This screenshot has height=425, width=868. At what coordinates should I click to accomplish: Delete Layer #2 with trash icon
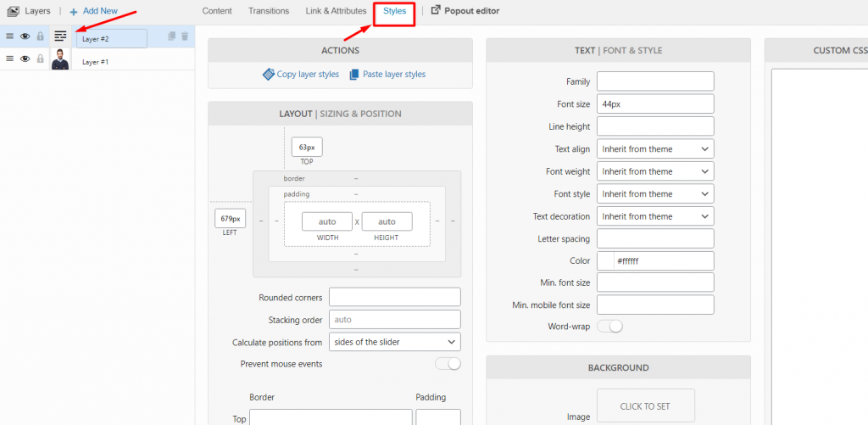click(185, 36)
